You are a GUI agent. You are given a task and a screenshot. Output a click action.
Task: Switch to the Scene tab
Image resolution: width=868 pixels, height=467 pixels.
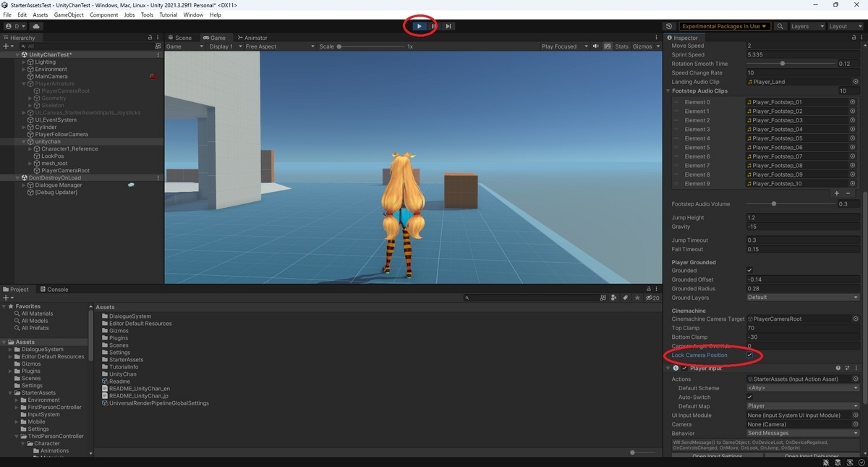[183, 37]
